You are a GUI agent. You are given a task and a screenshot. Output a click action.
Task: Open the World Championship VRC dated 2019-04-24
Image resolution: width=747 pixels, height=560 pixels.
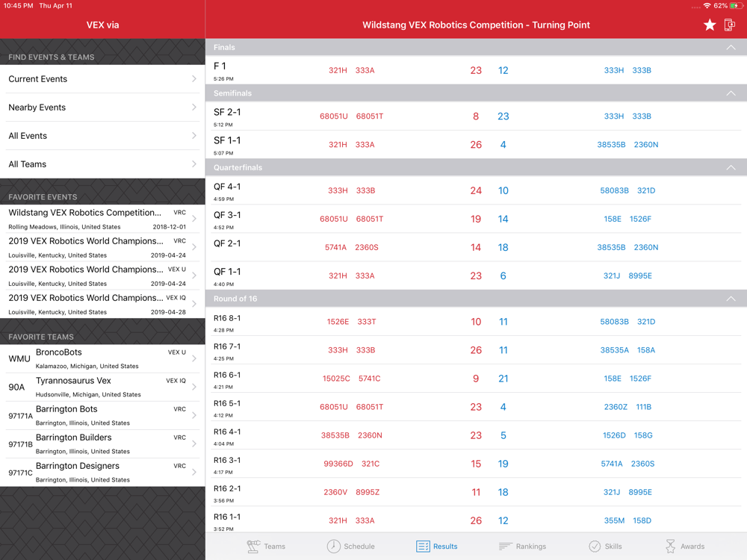pos(102,248)
